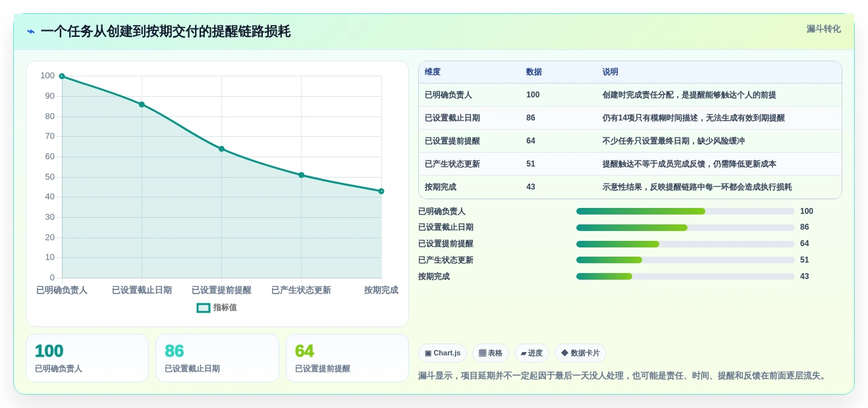Viewport: 868px width, 408px height.
Task: Select the Chart.js tag chip
Action: pyautogui.click(x=443, y=353)
